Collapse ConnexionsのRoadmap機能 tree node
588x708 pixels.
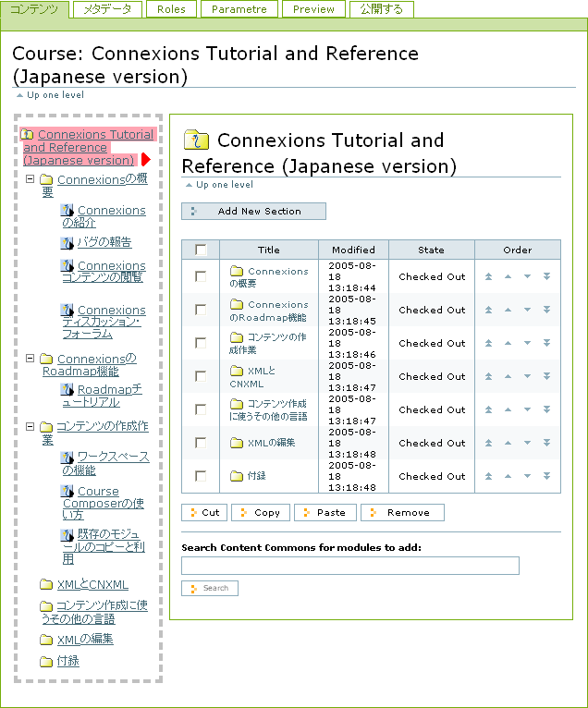pyautogui.click(x=30, y=358)
